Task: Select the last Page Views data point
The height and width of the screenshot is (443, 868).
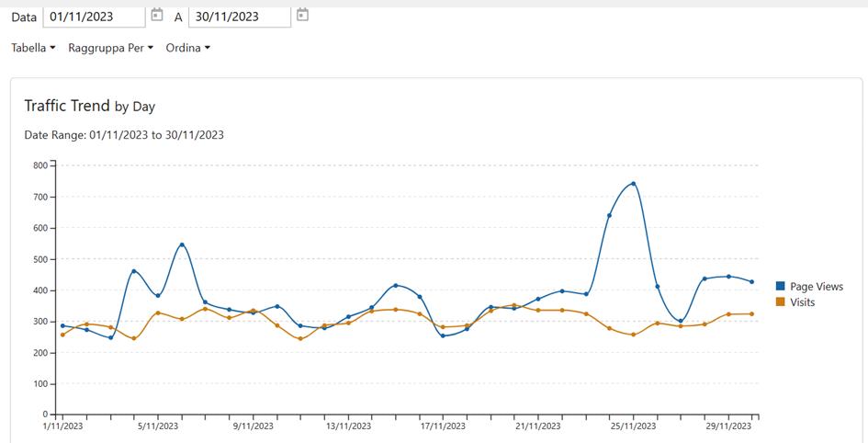Action: tap(752, 282)
